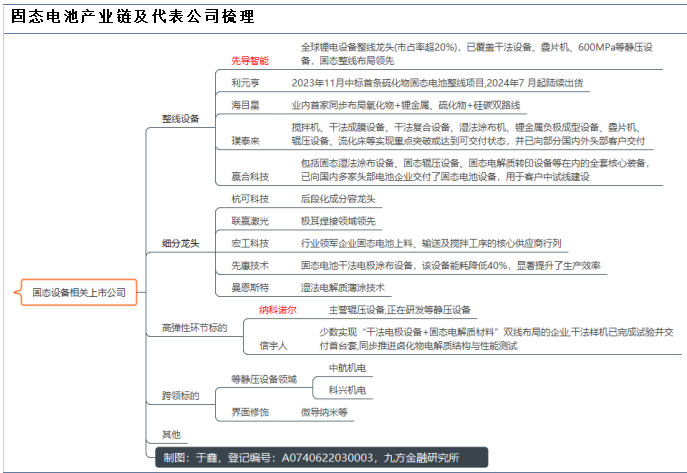Click the text 主营辊压设备,正在研发等静压设备
Image resolution: width=687 pixels, height=473 pixels.
[400, 310]
